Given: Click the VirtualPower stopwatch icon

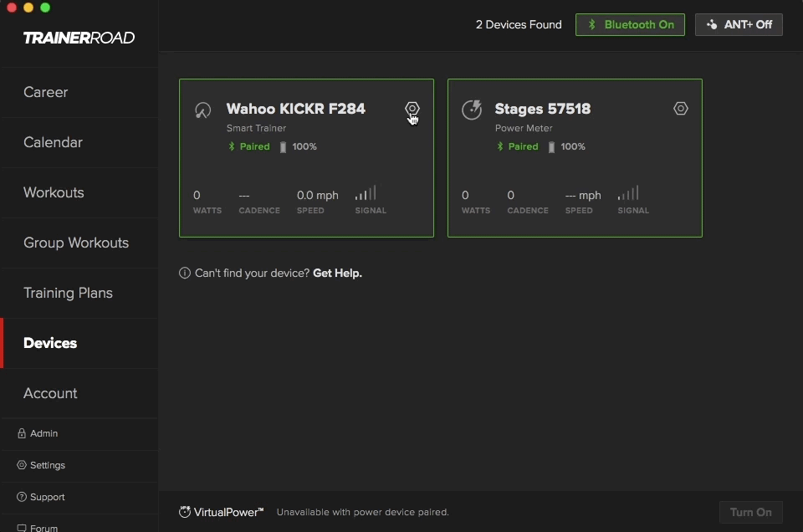Looking at the screenshot, I should [184, 512].
